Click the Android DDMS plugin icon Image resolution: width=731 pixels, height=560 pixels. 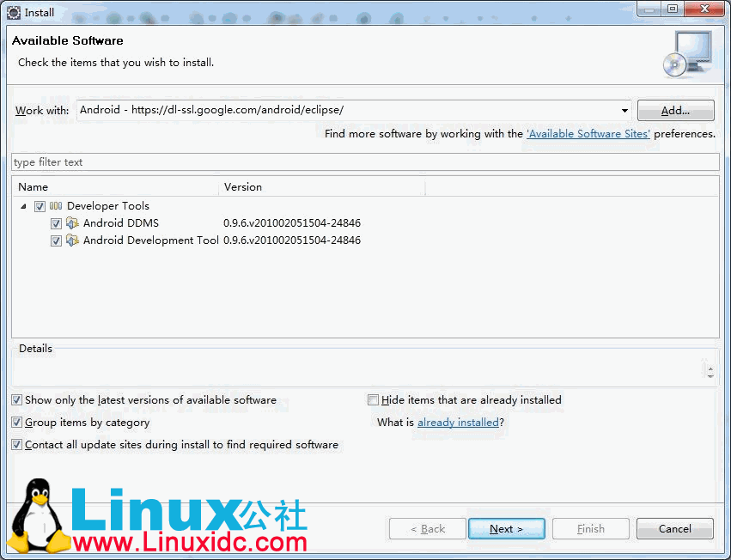tap(72, 223)
